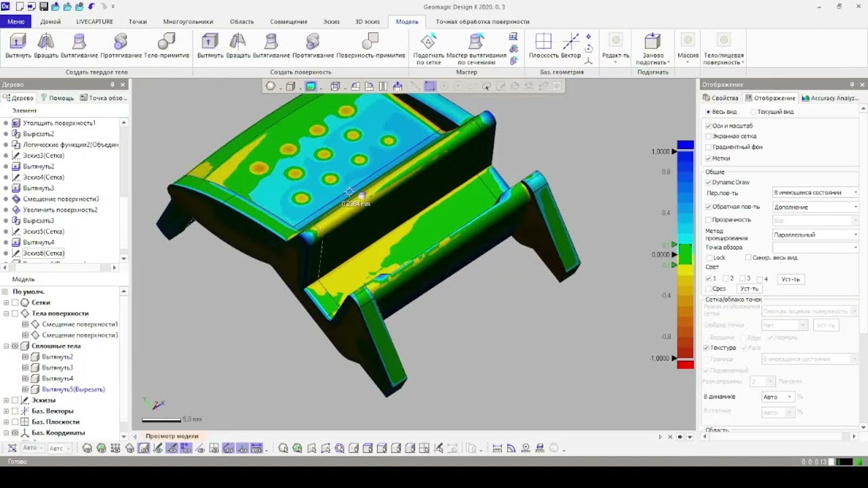Click the Уст-ть button next to Срез

click(749, 289)
